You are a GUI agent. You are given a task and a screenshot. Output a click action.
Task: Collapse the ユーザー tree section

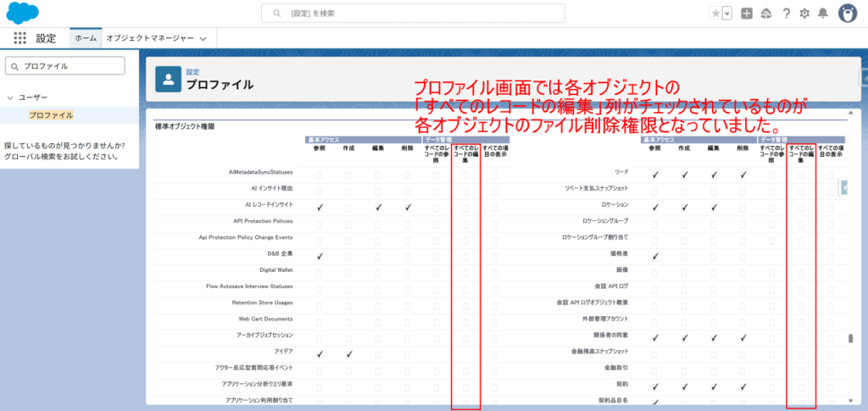pos(10,97)
